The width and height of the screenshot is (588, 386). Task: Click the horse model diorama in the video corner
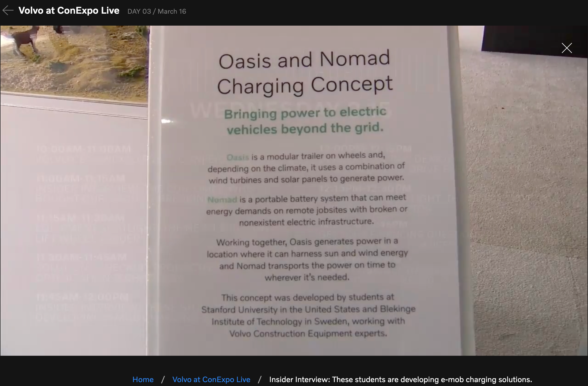(x=74, y=62)
